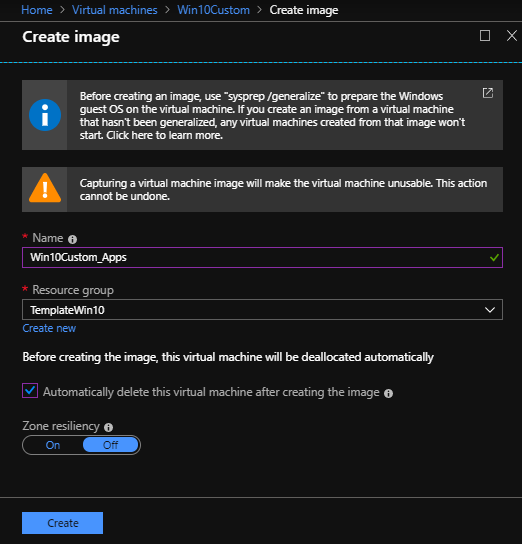This screenshot has width=522, height=544.
Task: Uncheck automatically delete this virtual machine checkbox
Action: click(30, 391)
